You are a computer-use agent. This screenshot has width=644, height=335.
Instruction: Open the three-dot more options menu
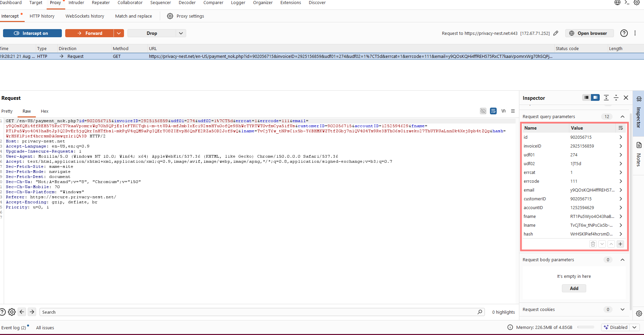(x=635, y=33)
